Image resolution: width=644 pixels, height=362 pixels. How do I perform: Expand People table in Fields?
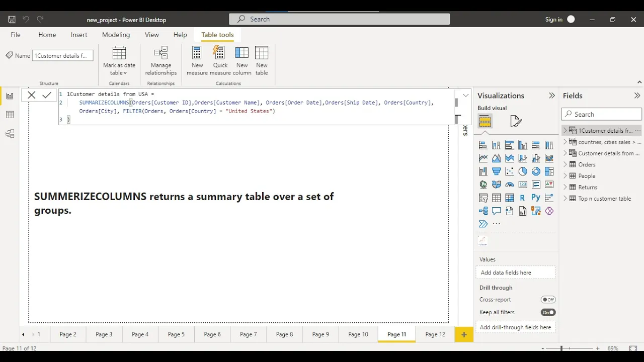click(565, 175)
